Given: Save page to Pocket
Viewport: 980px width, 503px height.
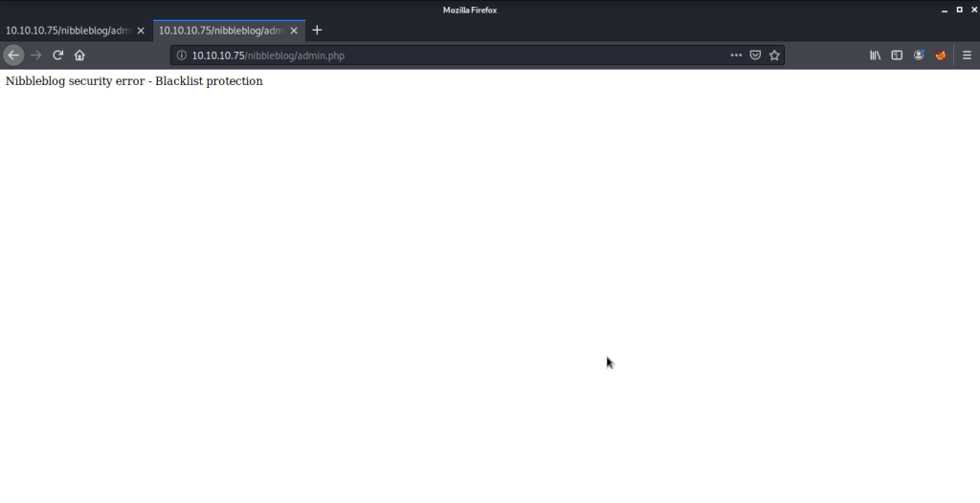Looking at the screenshot, I should click(x=755, y=55).
